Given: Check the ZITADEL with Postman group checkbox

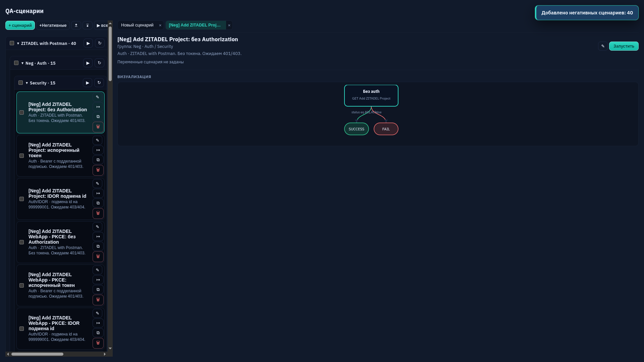Looking at the screenshot, I should point(12,43).
